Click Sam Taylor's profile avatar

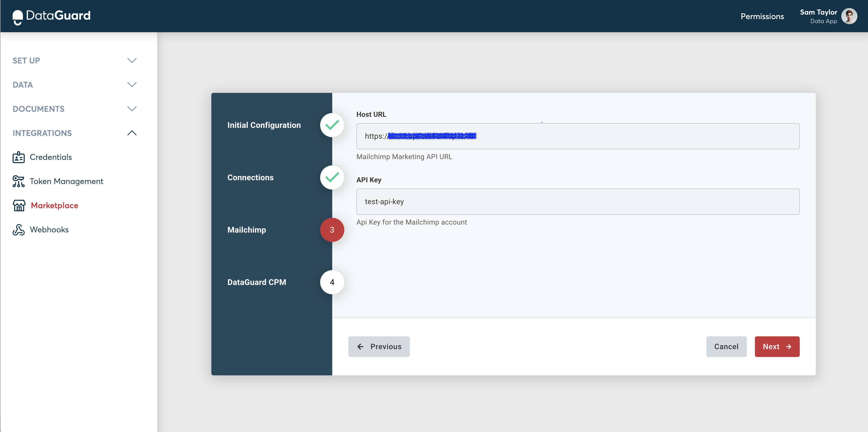tap(849, 16)
